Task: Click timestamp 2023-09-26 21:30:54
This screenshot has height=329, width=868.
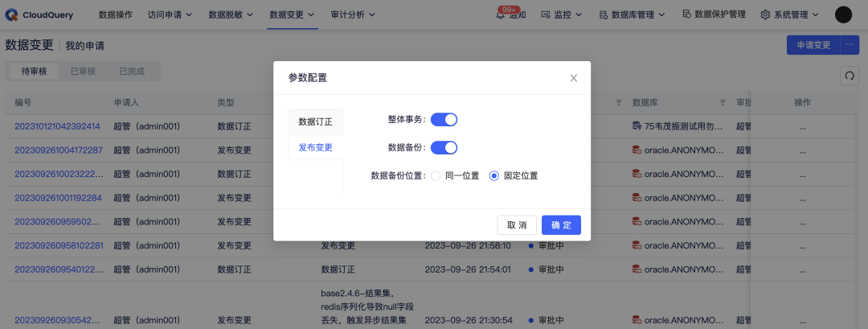Action: [x=467, y=320]
